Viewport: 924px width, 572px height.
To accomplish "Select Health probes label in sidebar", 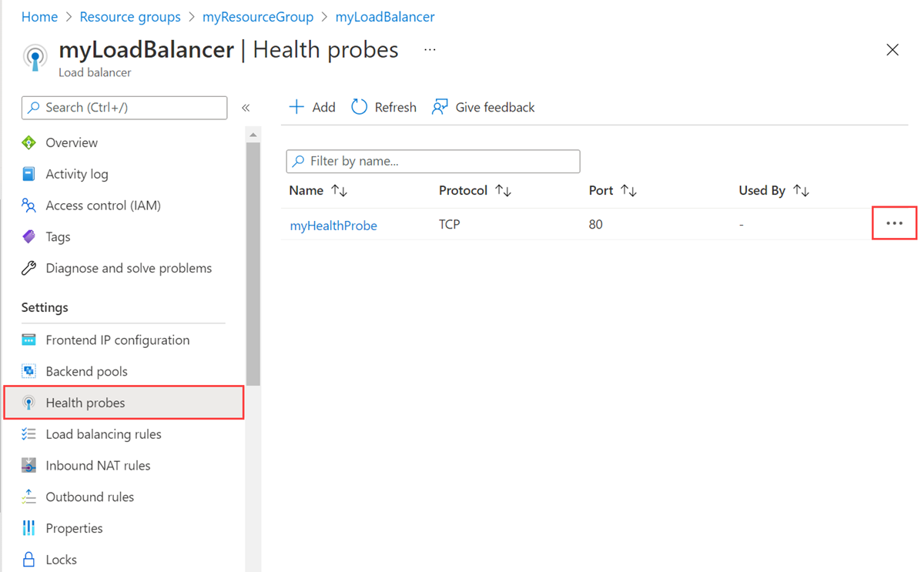I will (x=85, y=403).
